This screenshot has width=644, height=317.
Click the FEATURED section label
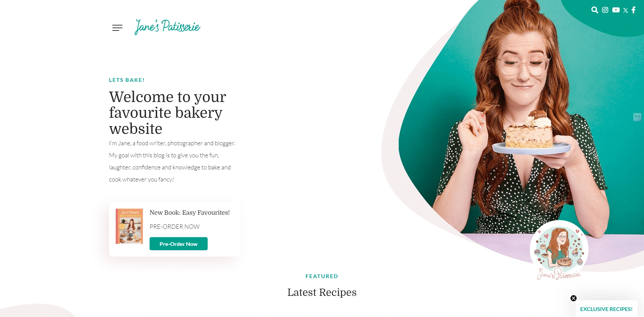[322, 276]
